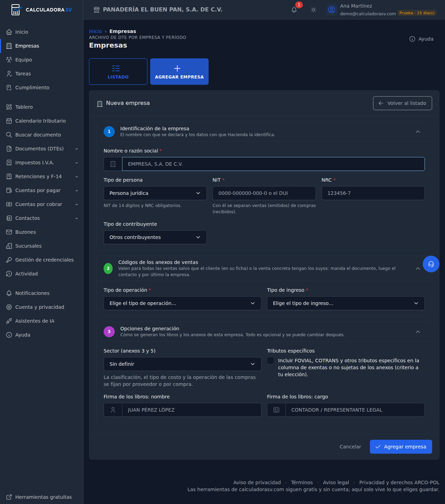Click the Cancelar button
Viewport: 445px width, 504px height.
click(350, 447)
